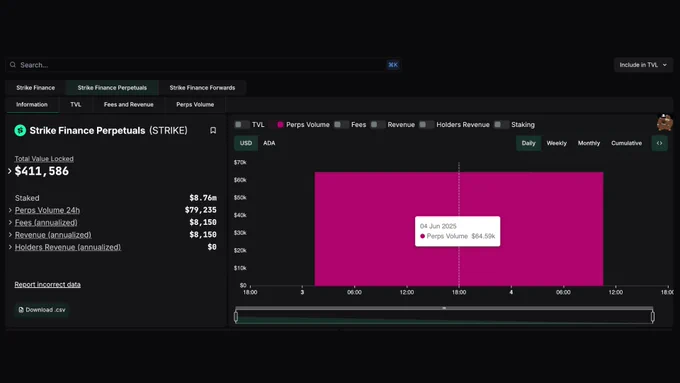Click the embed chart code icon
This screenshot has height=383, width=680.
[659, 143]
